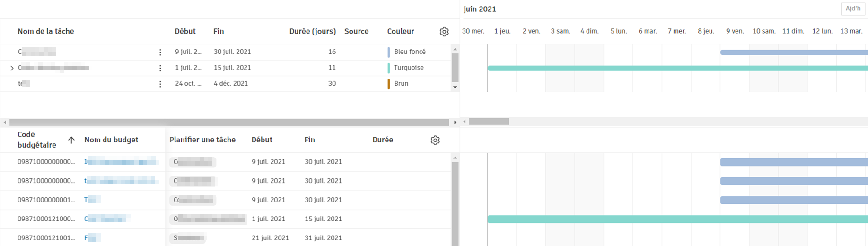Screen dimensions: 868x246
Task: Open more options for the Bleu foncé task
Action: pos(160,52)
